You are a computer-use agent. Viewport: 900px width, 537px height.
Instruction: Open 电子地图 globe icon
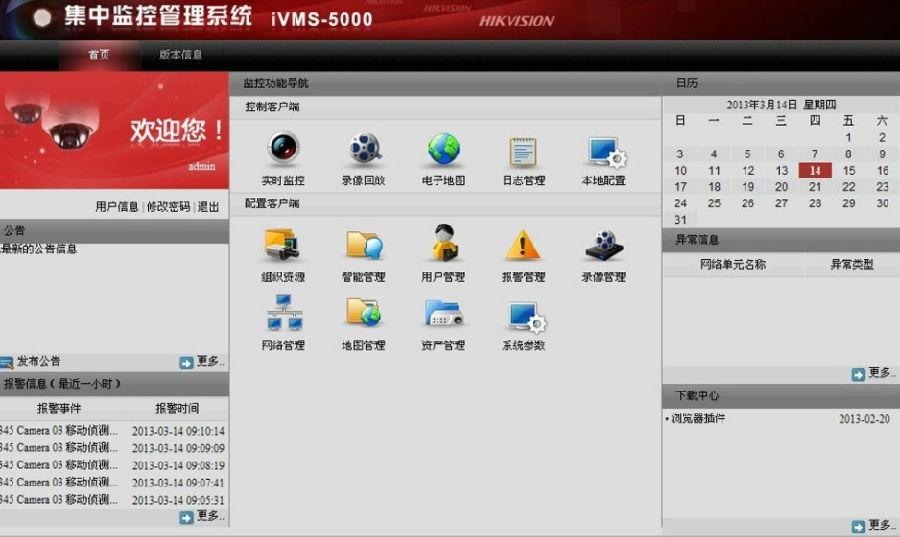pos(444,148)
